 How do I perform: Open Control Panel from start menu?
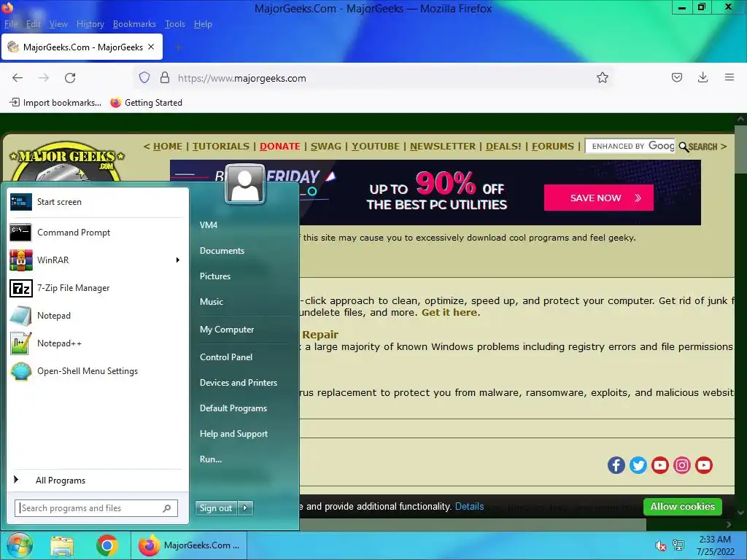tap(226, 357)
